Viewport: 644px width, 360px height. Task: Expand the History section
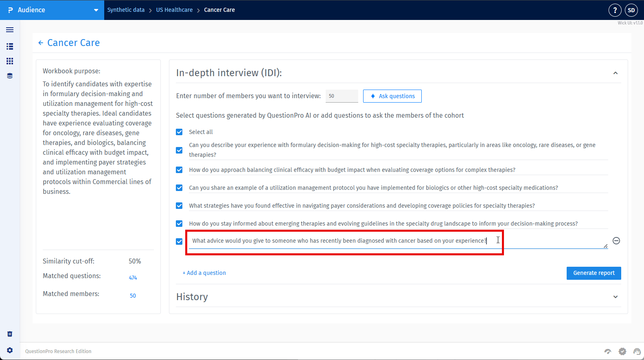616,297
